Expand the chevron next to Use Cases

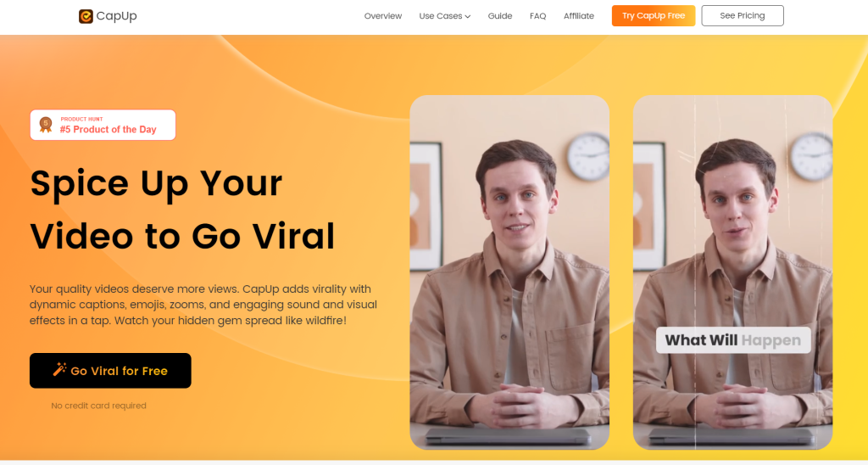click(x=468, y=17)
